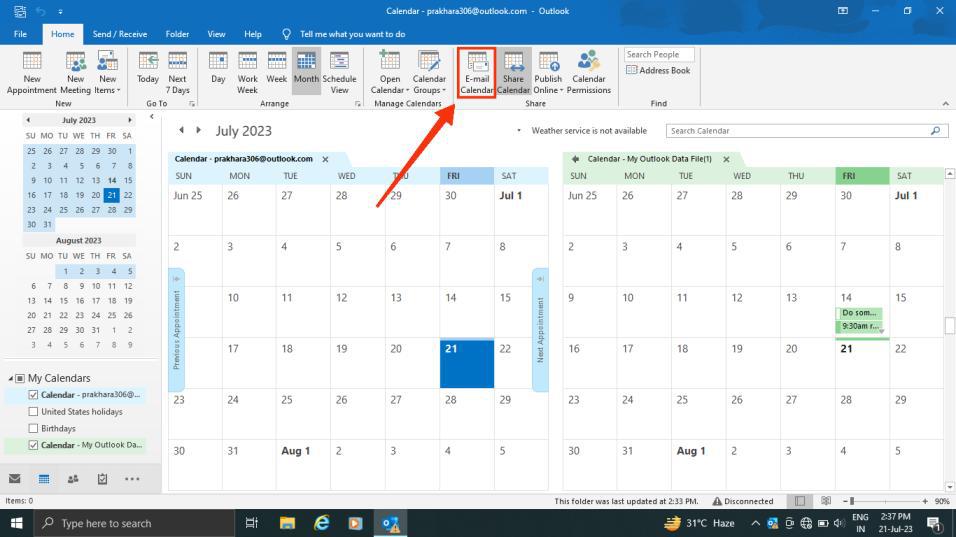The image size is (956, 537).
Task: Open the Help ribbon tab
Action: point(252,34)
